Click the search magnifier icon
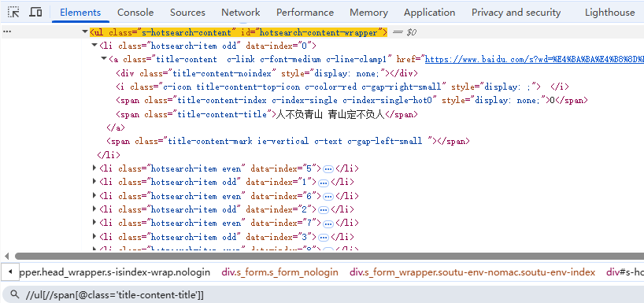644x303 pixels. coord(15,294)
